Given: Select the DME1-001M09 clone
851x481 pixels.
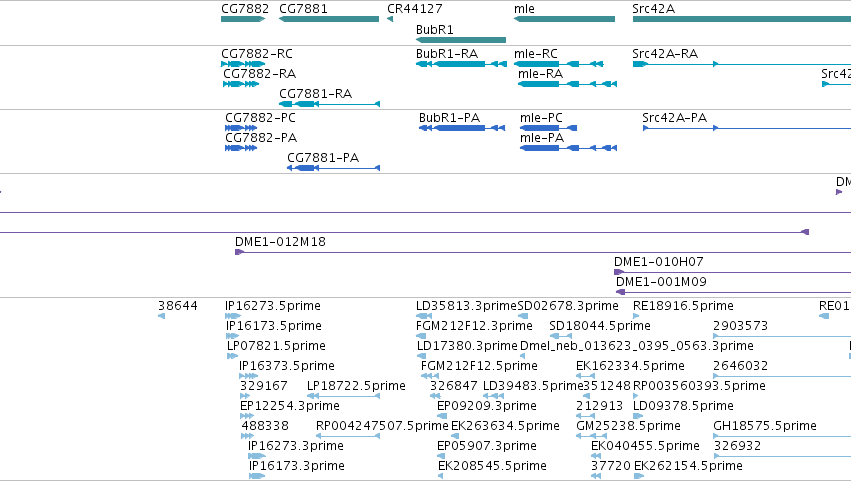Looking at the screenshot, I should 733,292.
